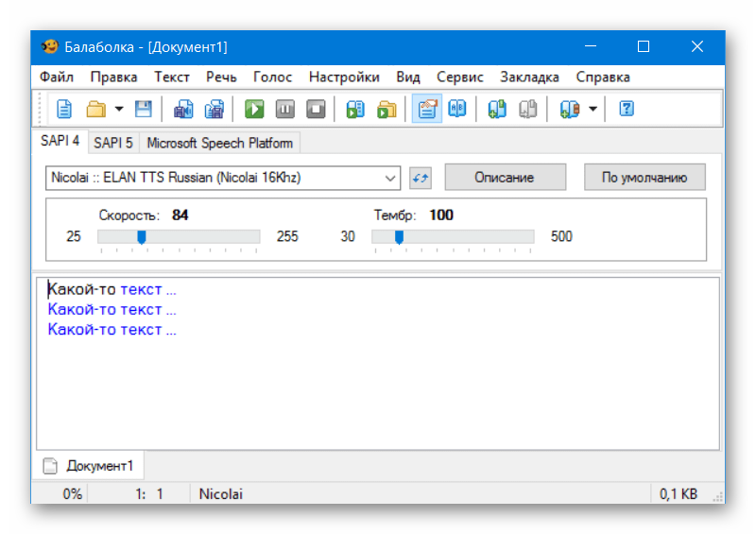Click the Скорость slider thumb

pos(141,237)
